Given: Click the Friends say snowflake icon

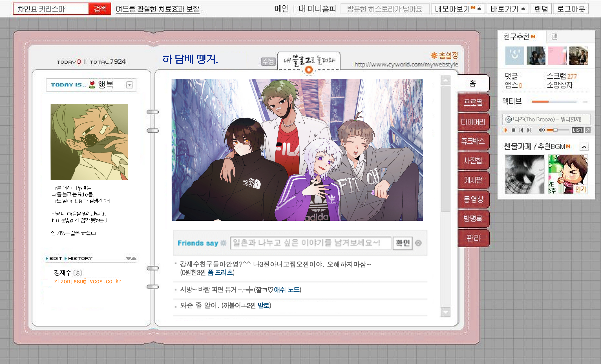Looking at the screenshot, I should click(x=223, y=243).
